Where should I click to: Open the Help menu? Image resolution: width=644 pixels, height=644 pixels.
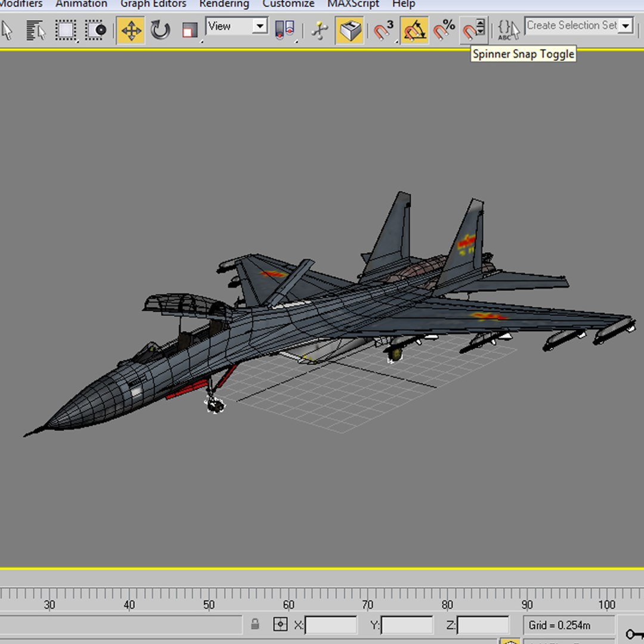404,4
